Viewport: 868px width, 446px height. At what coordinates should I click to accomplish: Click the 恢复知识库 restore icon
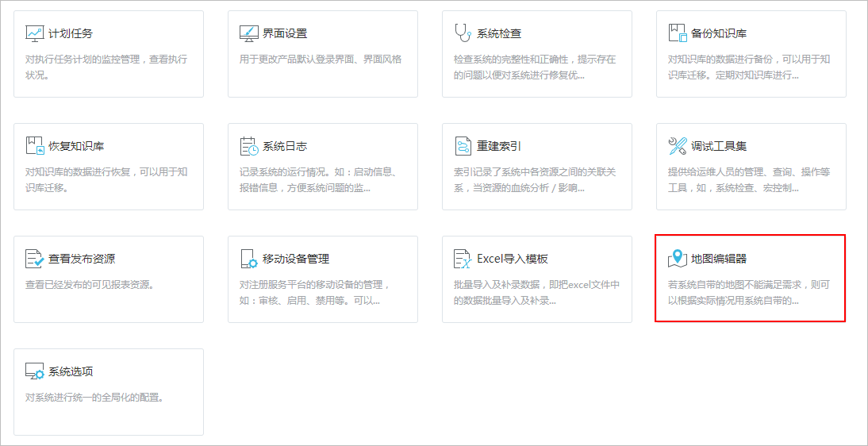(34, 146)
